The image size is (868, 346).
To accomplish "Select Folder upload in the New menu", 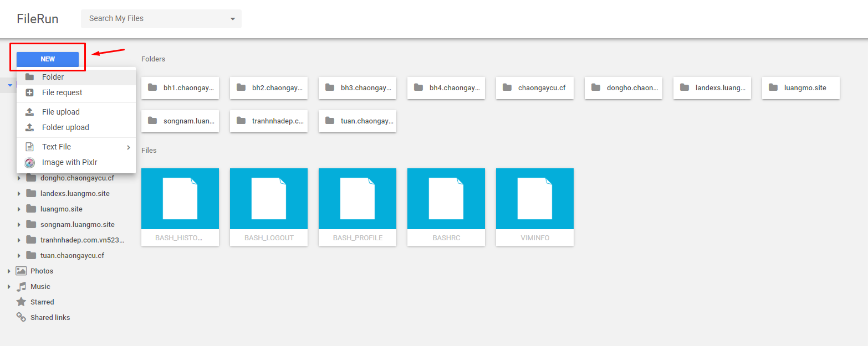I will tap(76, 127).
